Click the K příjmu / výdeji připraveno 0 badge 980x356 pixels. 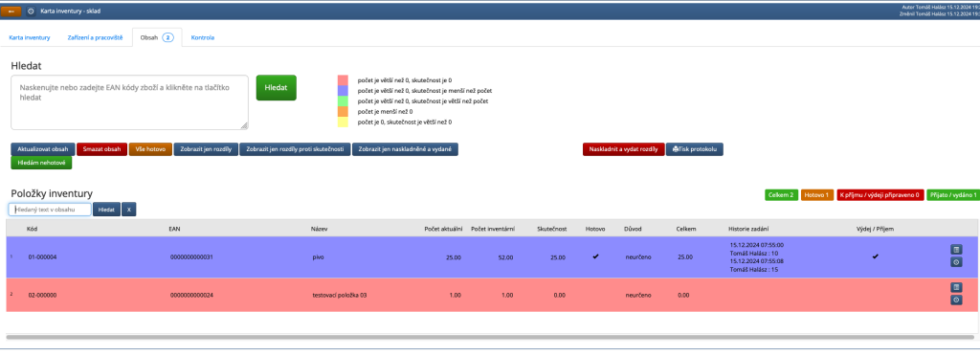[880, 195]
